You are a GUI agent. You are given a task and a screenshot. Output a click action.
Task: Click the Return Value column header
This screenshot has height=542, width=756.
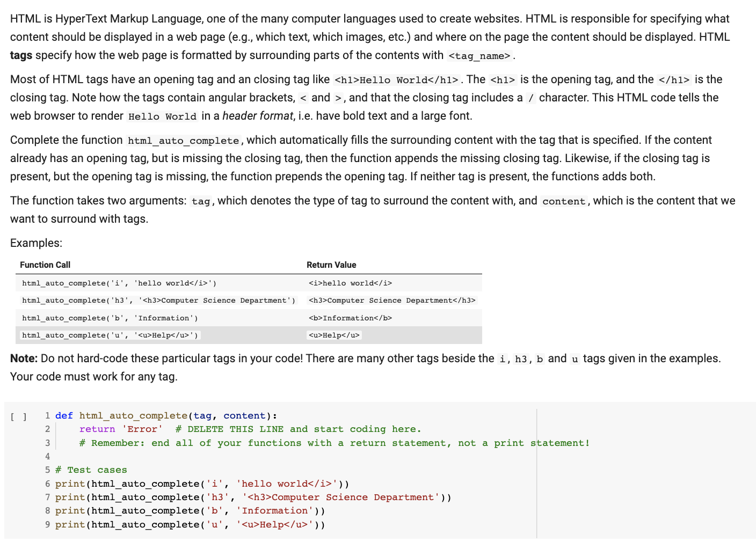pos(331,265)
